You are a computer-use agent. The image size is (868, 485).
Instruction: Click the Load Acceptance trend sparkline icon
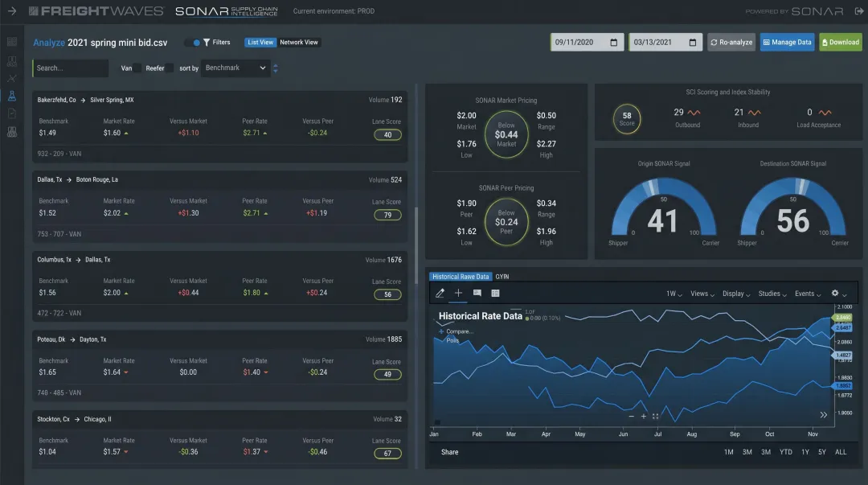825,113
